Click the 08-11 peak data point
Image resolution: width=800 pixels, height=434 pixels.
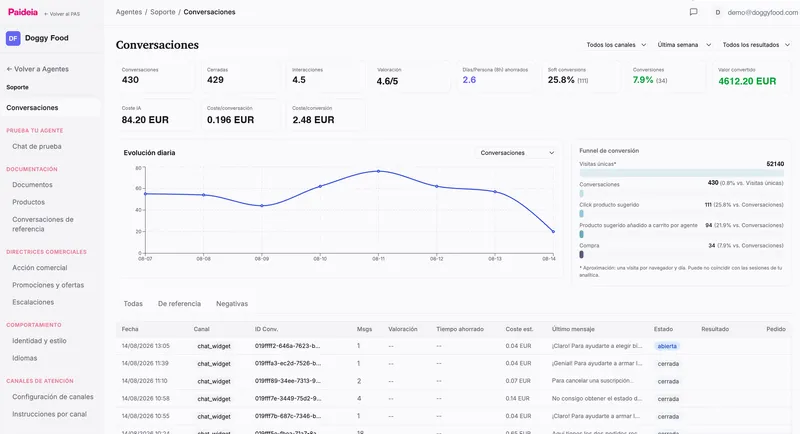[378, 171]
